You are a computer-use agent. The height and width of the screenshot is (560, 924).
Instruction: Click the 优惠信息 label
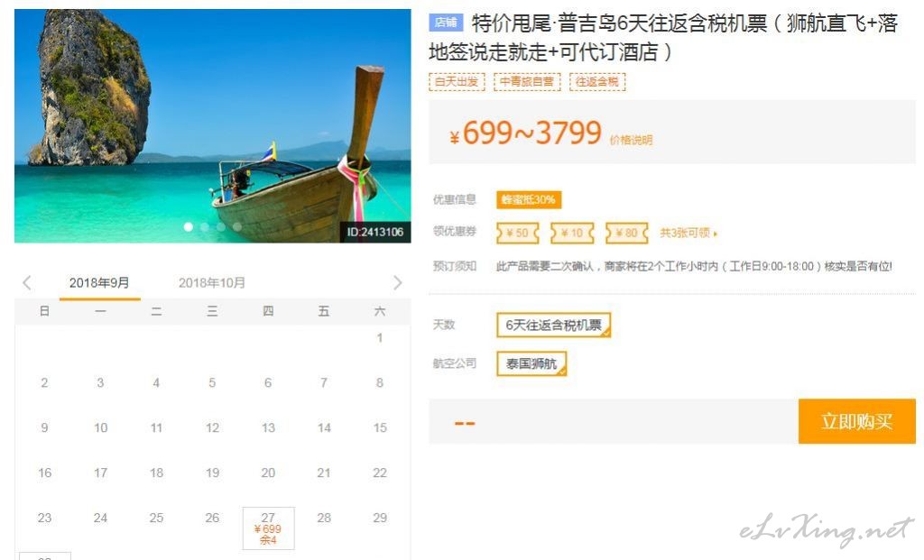pyautogui.click(x=455, y=199)
